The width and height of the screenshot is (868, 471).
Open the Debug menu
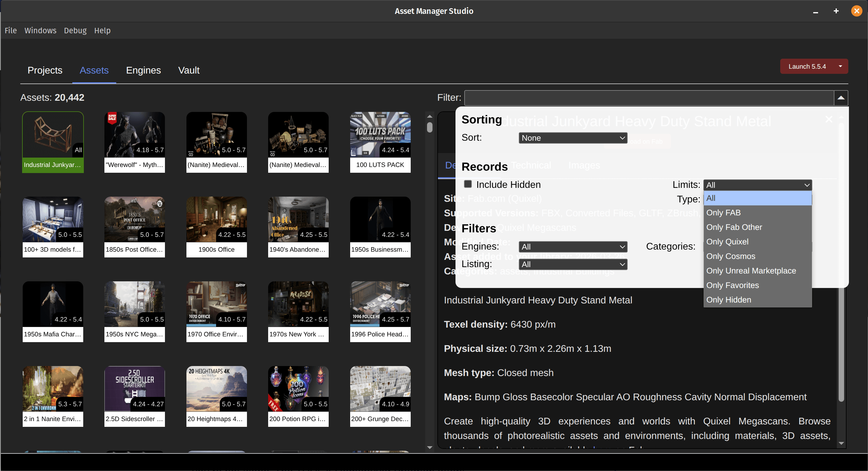75,31
